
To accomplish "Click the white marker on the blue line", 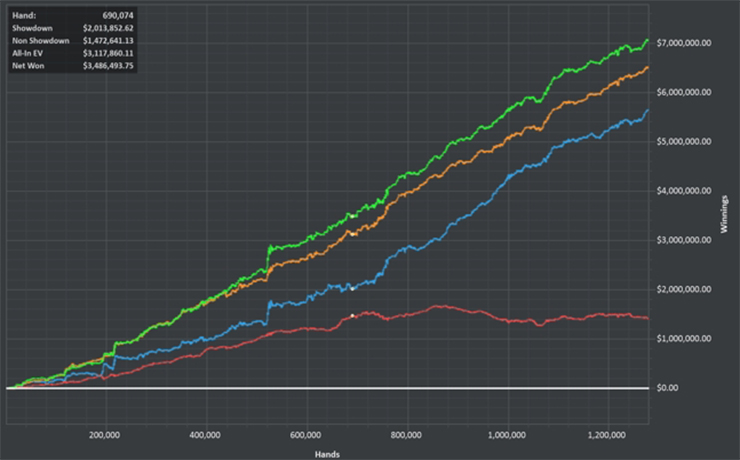I will coord(353,289).
